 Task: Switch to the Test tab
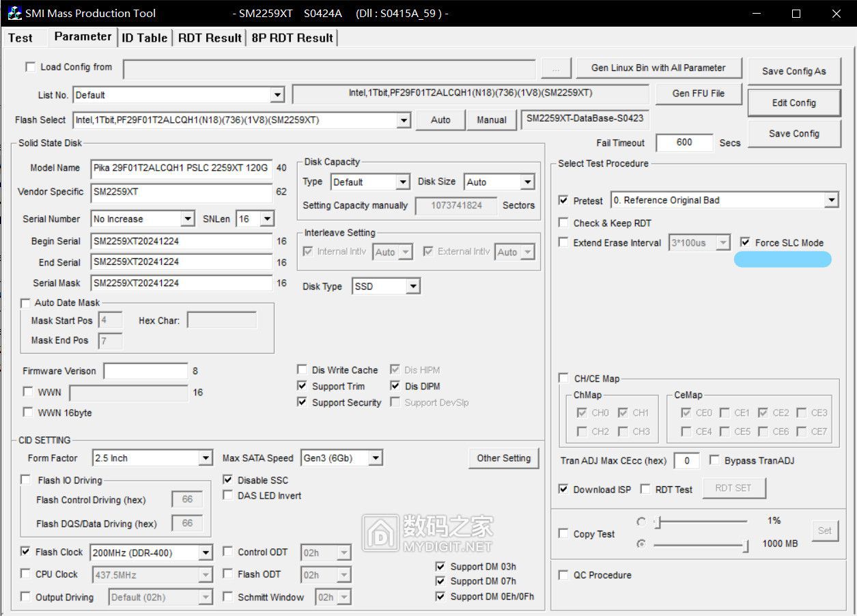(20, 38)
